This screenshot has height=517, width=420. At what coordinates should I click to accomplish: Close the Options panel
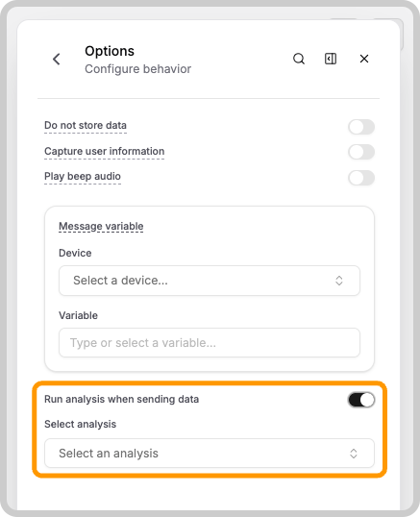tap(364, 59)
